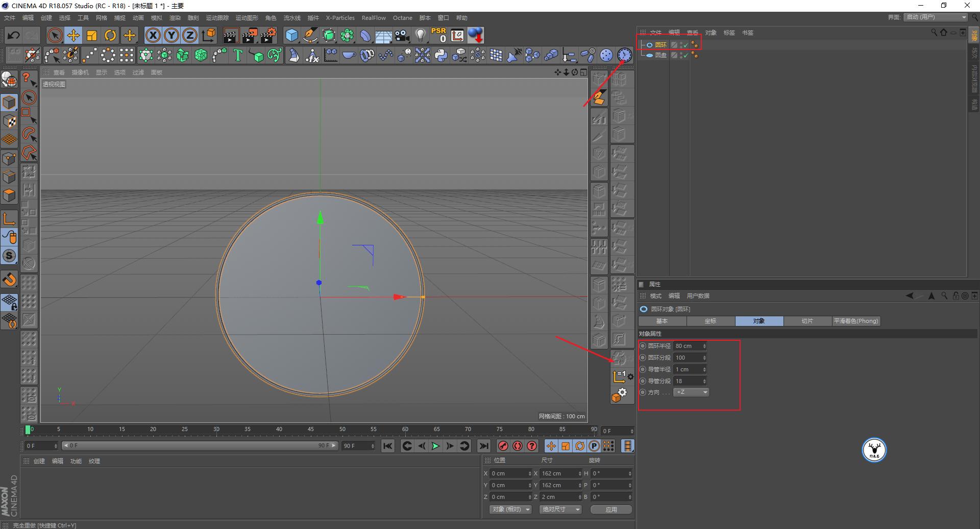Click frame 45 on the timeline ruler
The height and width of the screenshot is (529, 980).
[x=310, y=430]
